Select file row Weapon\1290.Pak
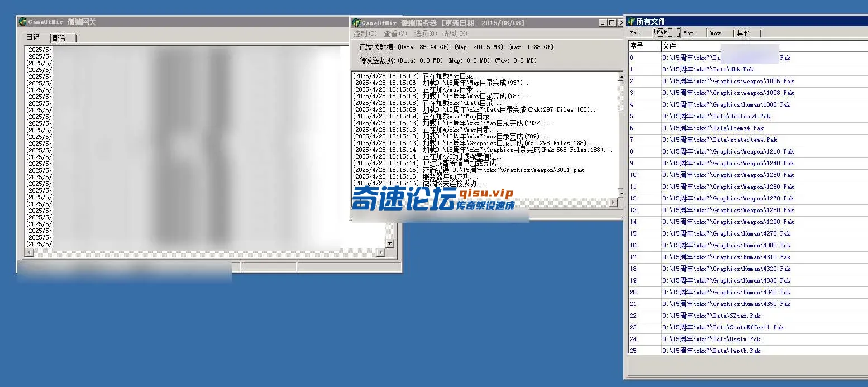This screenshot has width=868, height=387. [747, 222]
